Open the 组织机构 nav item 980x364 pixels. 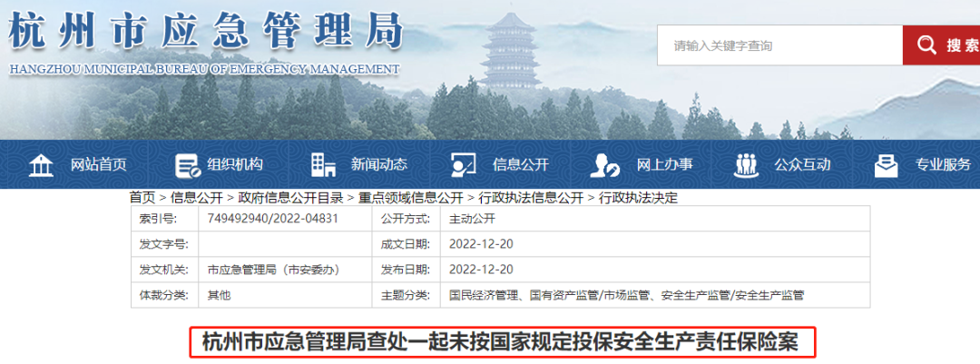pos(235,165)
